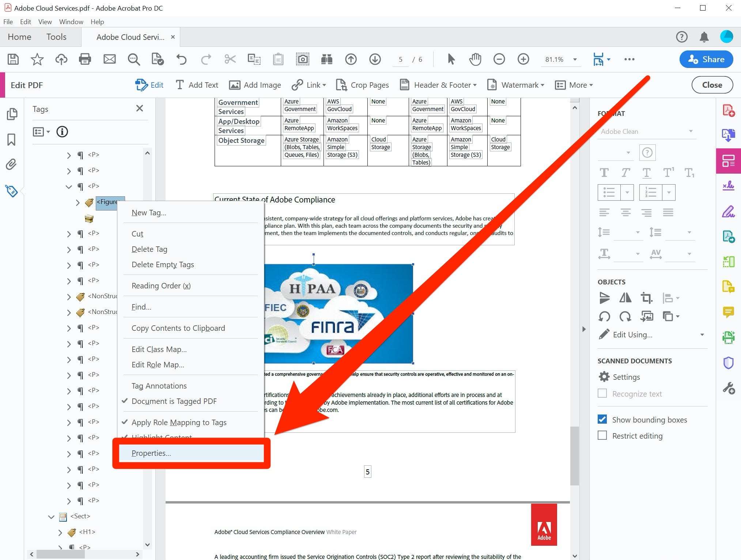
Task: Click Properties in context menu
Action: point(152,453)
